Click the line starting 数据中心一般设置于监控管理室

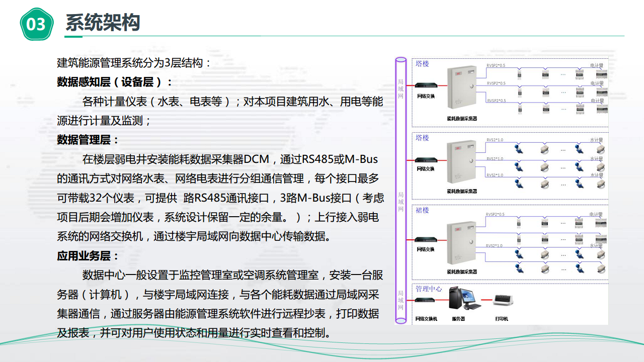pyautogui.click(x=232, y=275)
